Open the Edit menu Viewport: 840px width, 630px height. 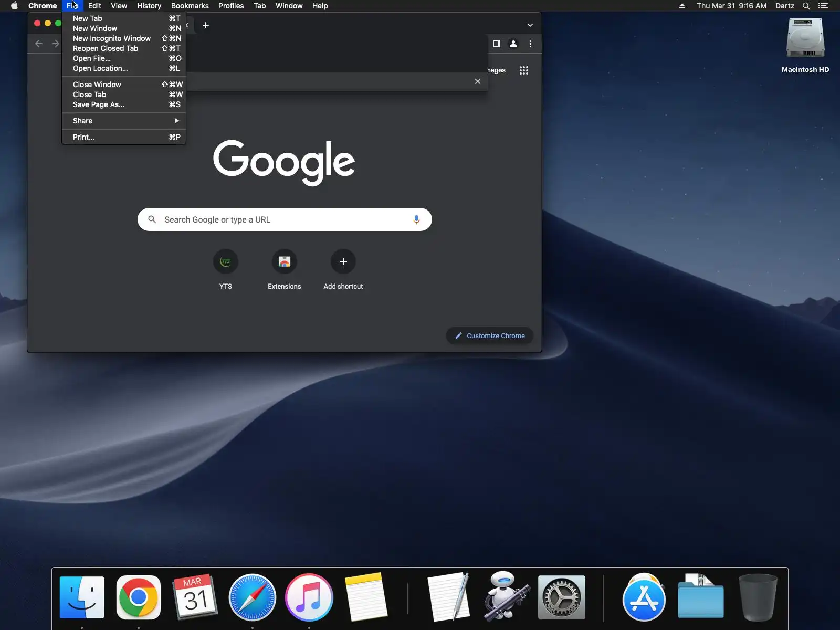click(94, 6)
